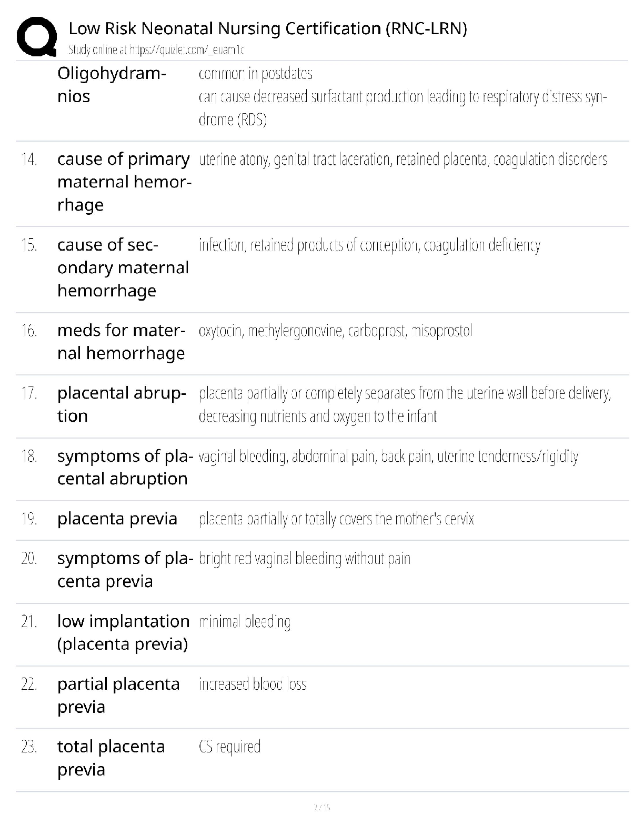644x834 pixels.
Task: Click the CS required definition
Action: [229, 747]
